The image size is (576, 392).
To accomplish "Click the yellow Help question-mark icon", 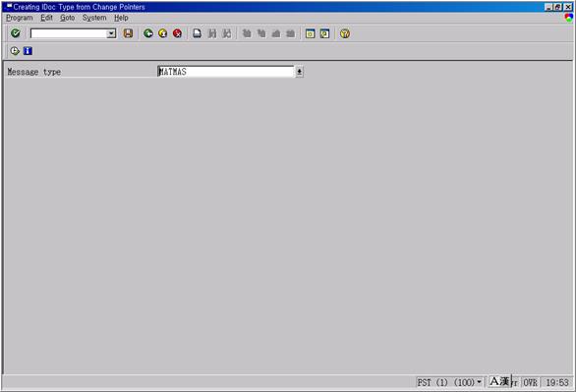I will pyautogui.click(x=345, y=33).
